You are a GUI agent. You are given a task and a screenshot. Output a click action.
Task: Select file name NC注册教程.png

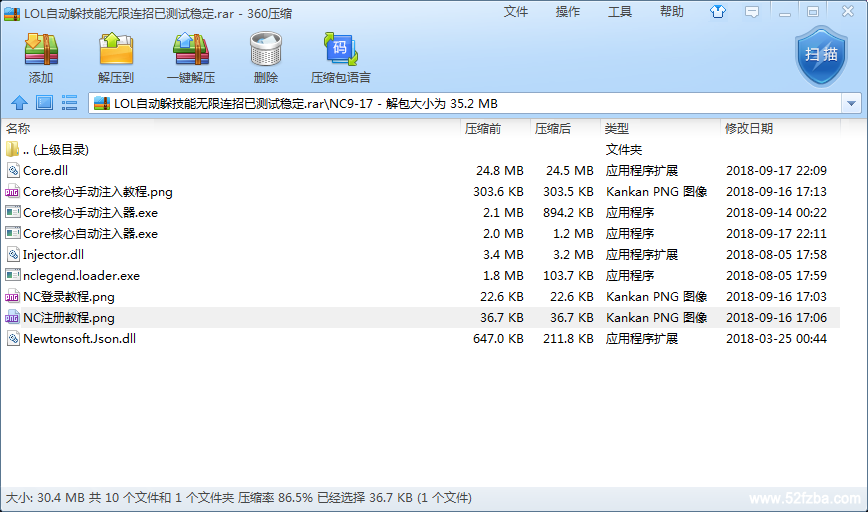[69, 318]
